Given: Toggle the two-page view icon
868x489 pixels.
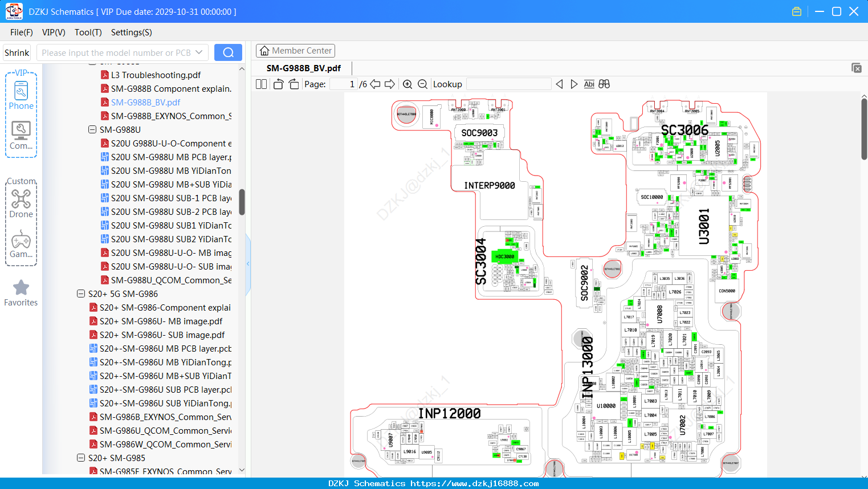Looking at the screenshot, I should [x=262, y=84].
